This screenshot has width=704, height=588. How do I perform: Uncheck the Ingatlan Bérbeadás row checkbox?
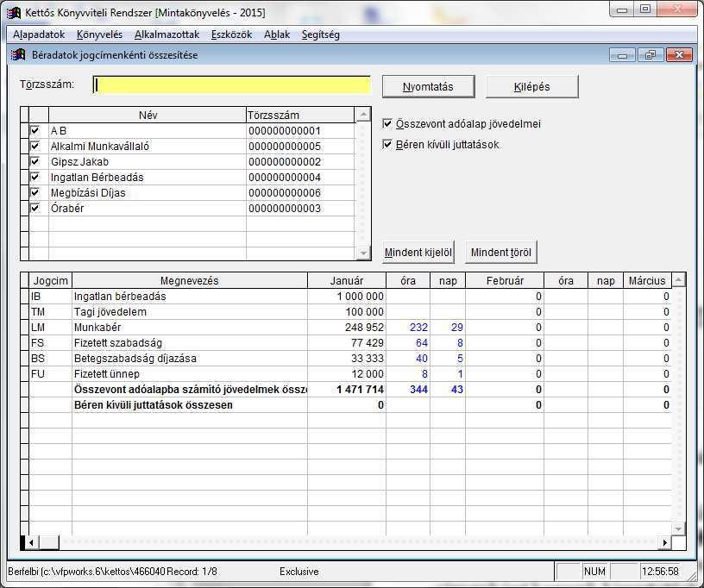(35, 177)
